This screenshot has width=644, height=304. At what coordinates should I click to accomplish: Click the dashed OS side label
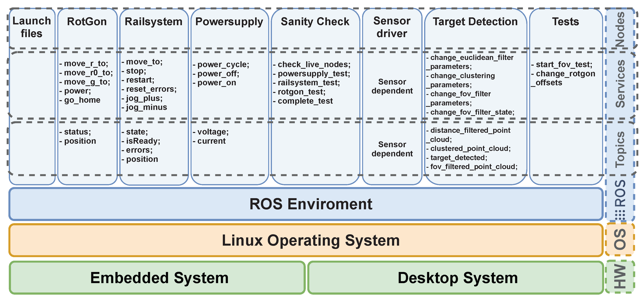click(x=620, y=240)
